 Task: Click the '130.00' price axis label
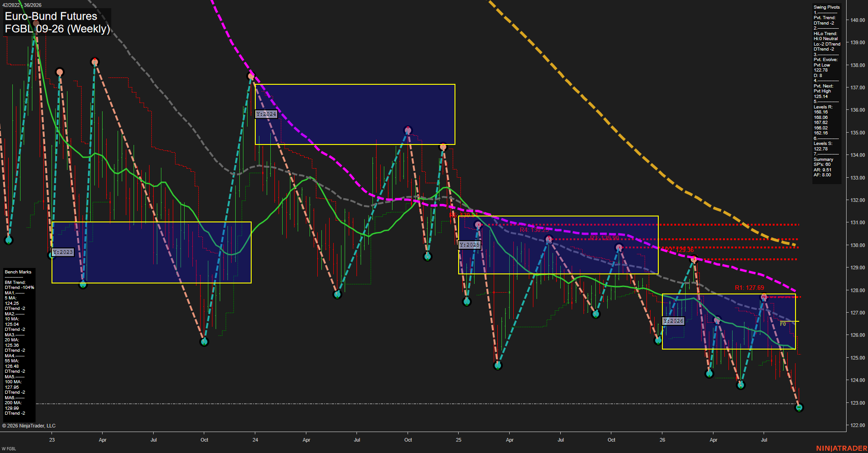[858, 245]
